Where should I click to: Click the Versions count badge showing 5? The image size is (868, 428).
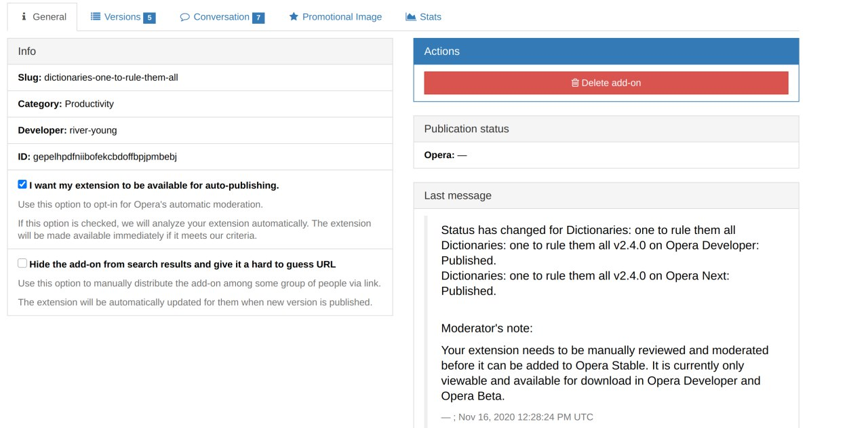click(149, 18)
